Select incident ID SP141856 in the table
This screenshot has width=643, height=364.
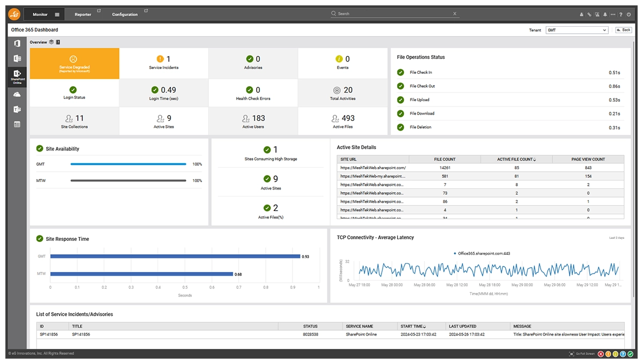click(48, 335)
